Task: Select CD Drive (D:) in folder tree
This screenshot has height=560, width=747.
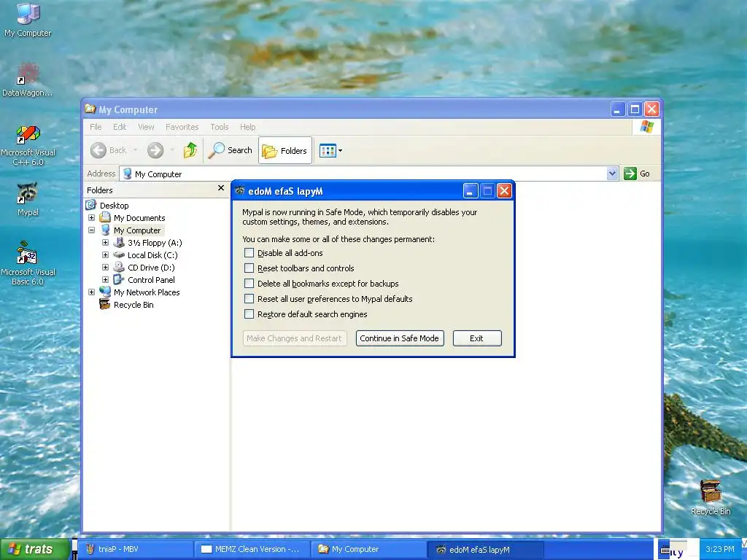Action: pyautogui.click(x=151, y=267)
